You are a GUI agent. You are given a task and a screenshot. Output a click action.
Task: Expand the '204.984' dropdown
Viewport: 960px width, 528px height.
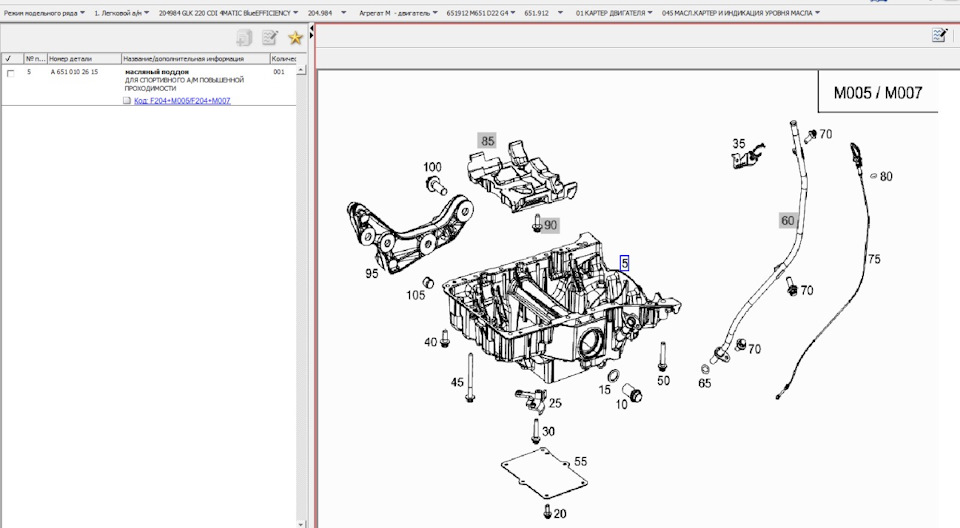pyautogui.click(x=326, y=13)
